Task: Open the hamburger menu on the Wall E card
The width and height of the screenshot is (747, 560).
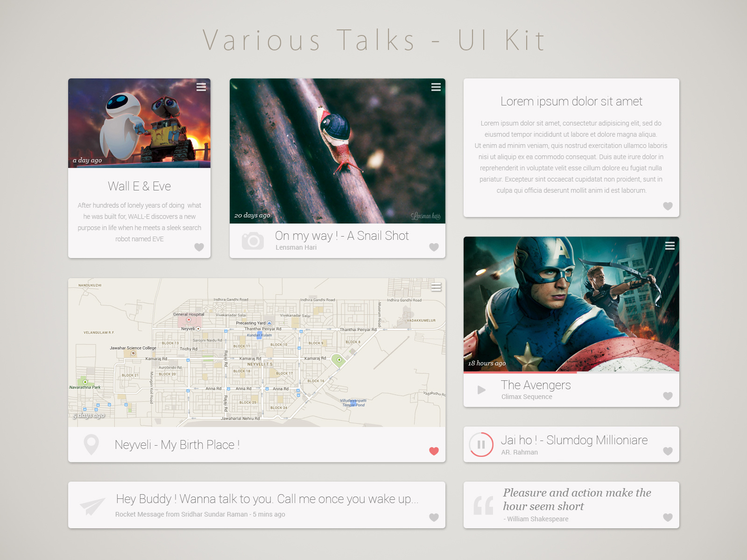Action: click(201, 87)
